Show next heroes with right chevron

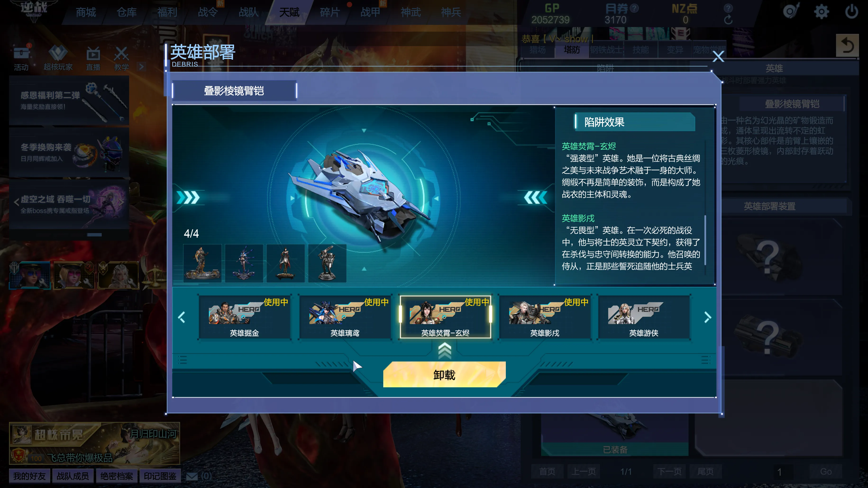707,317
